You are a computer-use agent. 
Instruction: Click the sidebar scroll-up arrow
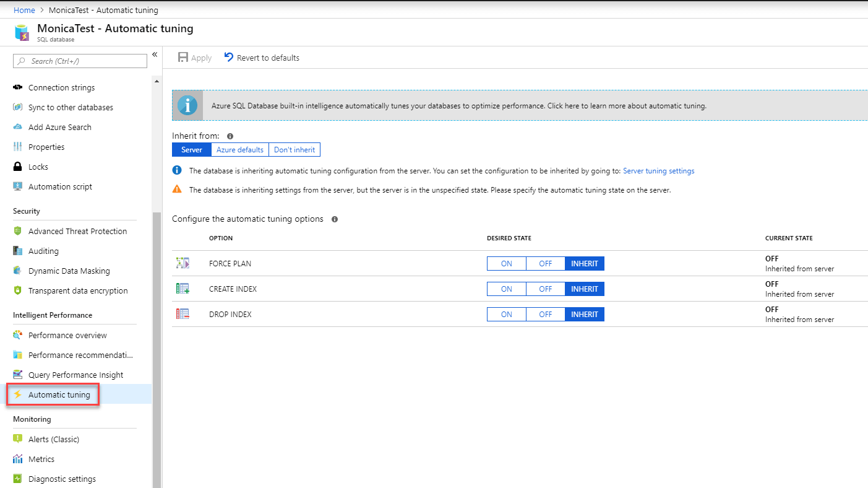[157, 81]
